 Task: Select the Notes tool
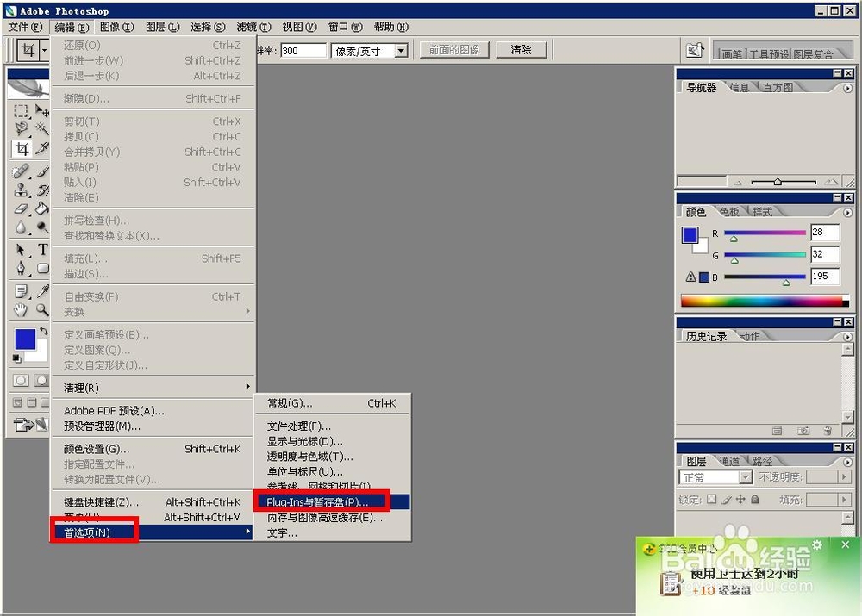pos(21,291)
